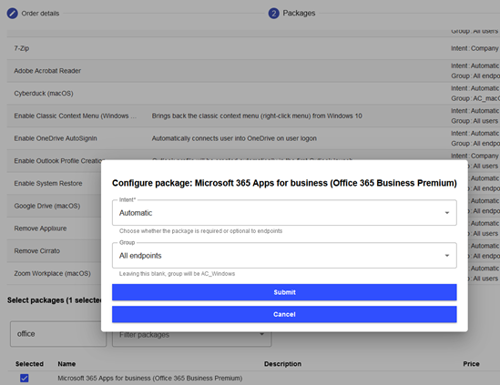Click the Order details pencil step icon
The width and height of the screenshot is (500, 385).
click(12, 13)
